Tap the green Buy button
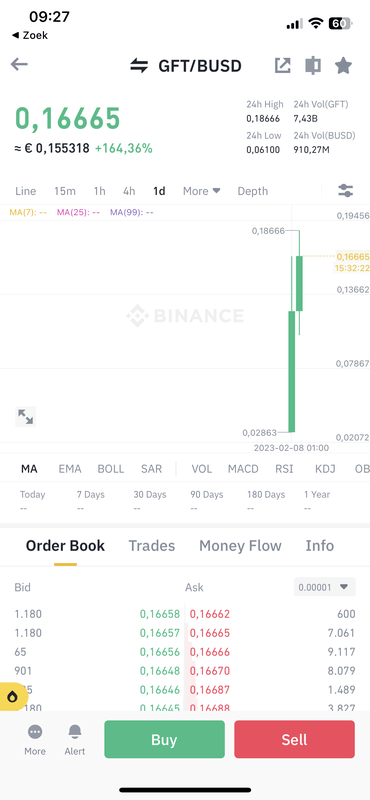Screen dimensions: 370x800 (164, 739)
